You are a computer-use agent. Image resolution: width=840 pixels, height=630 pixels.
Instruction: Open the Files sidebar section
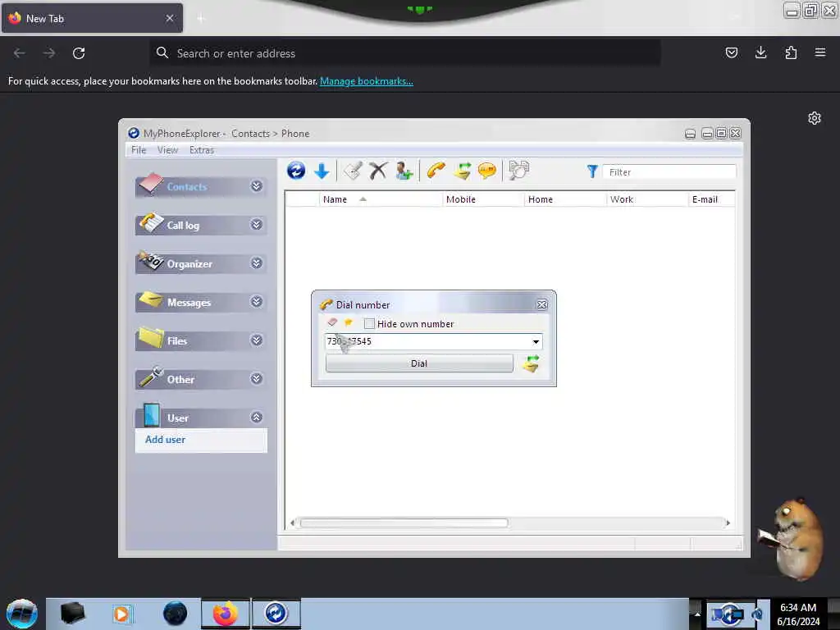click(x=201, y=340)
